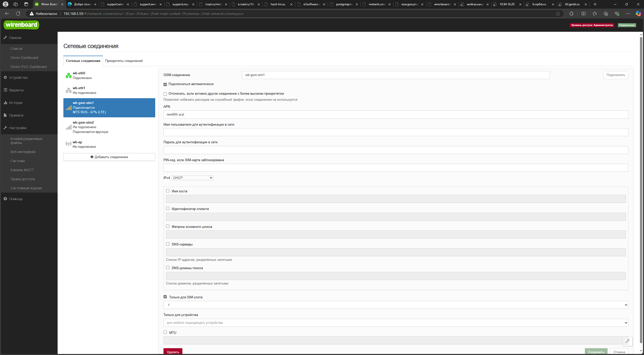Select the wb-ap Wi-Fi access point icon

tap(68, 144)
